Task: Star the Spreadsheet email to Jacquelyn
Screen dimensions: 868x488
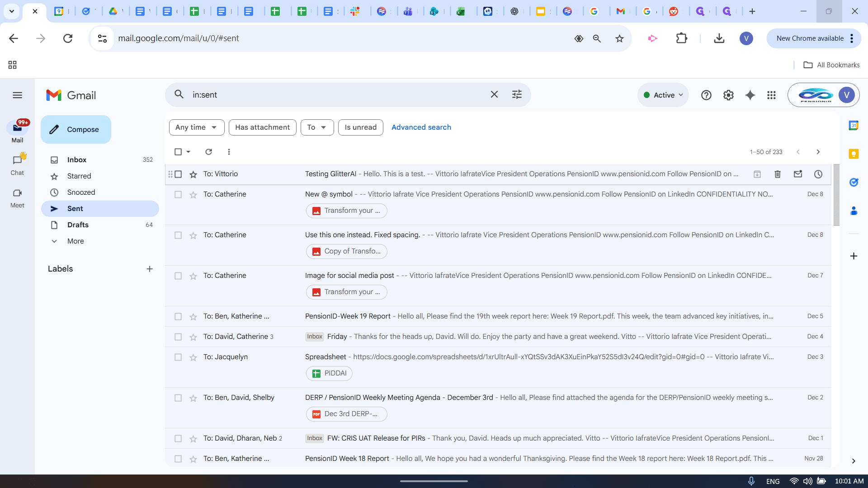Action: point(193,357)
